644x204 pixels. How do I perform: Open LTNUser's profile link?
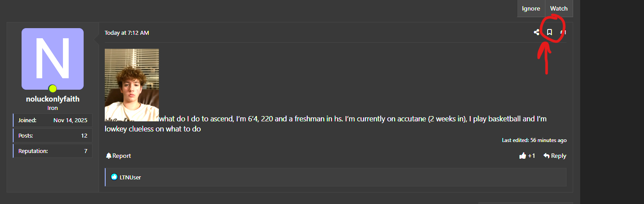tap(130, 177)
